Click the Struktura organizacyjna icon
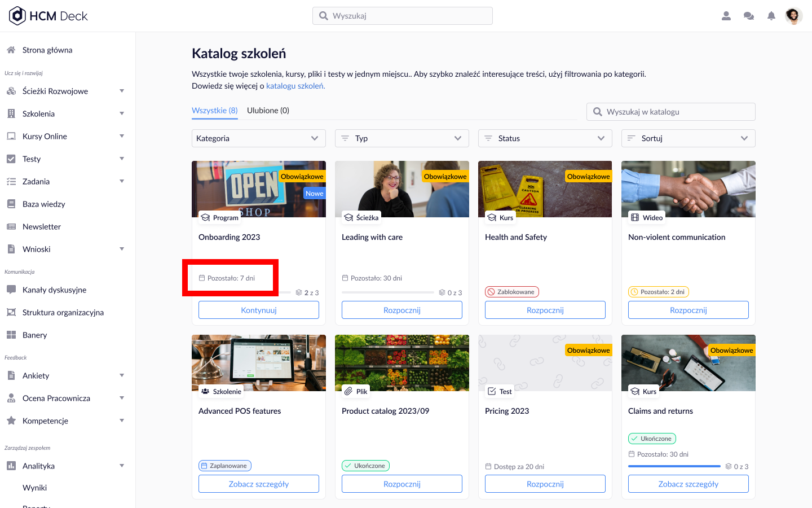Screen dimensions: 812x508 (11, 312)
